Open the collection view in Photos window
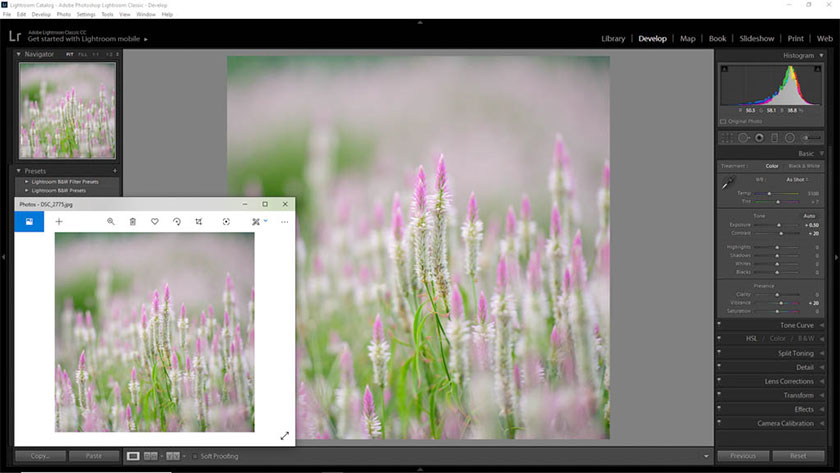This screenshot has height=473, width=840. (x=29, y=221)
